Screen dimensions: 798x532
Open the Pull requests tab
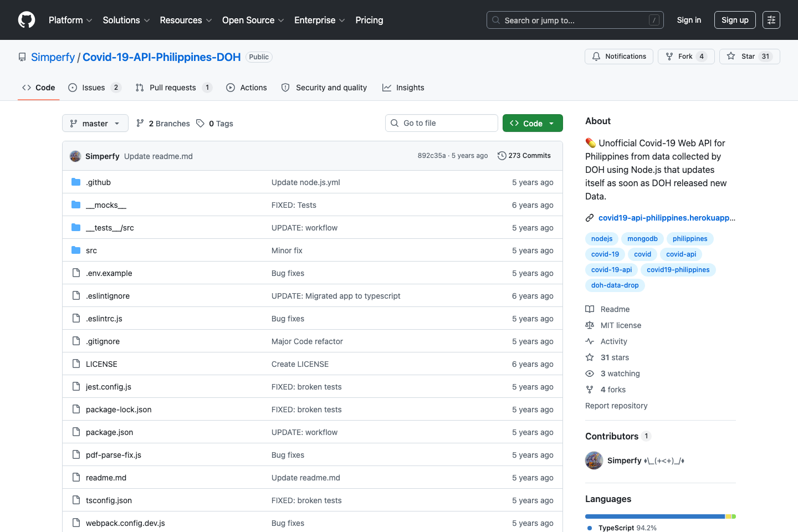[173, 88]
